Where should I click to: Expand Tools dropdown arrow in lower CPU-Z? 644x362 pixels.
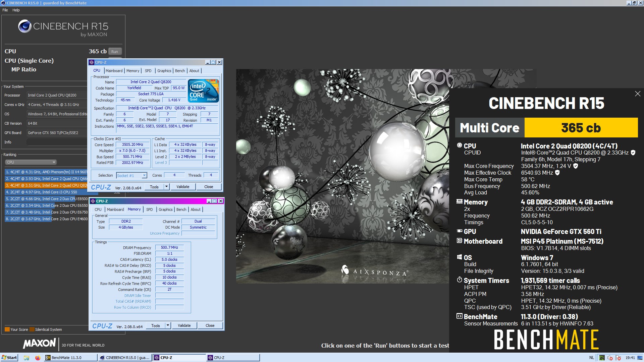[168, 325]
